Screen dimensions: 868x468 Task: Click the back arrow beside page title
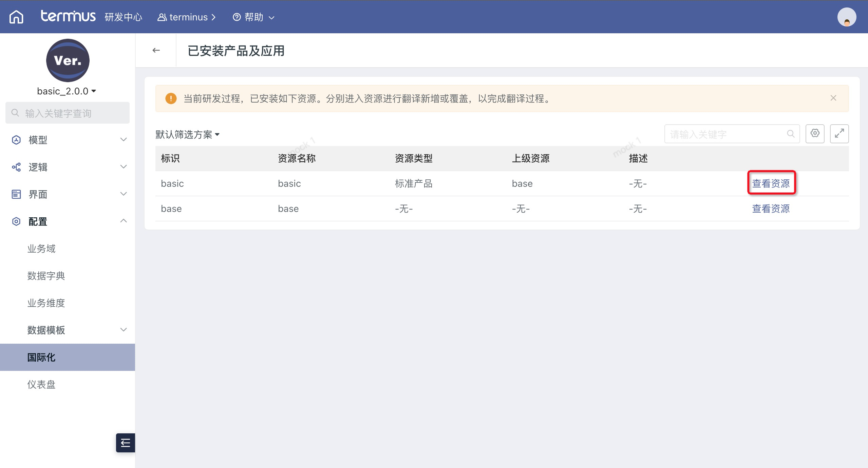[156, 50]
